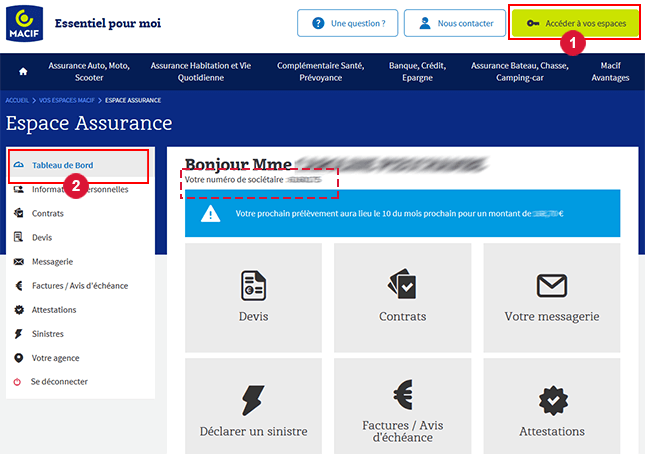This screenshot has width=645, height=454.
Task: Open Factures / Avis d'échéance sidebar link
Action: pyautogui.click(x=80, y=285)
